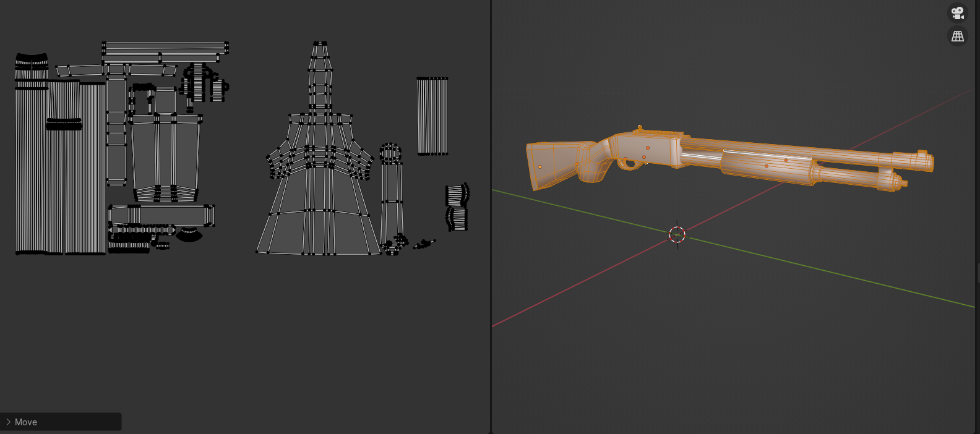Screen dimensions: 980x434
Task: Select the isolated tall striped UV island
Action: (432, 116)
